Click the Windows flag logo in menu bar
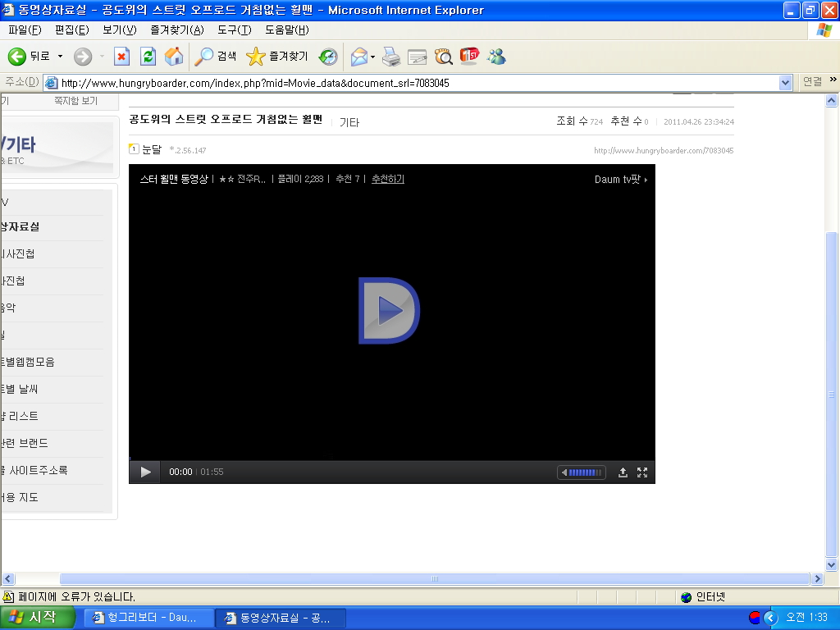 (x=824, y=30)
